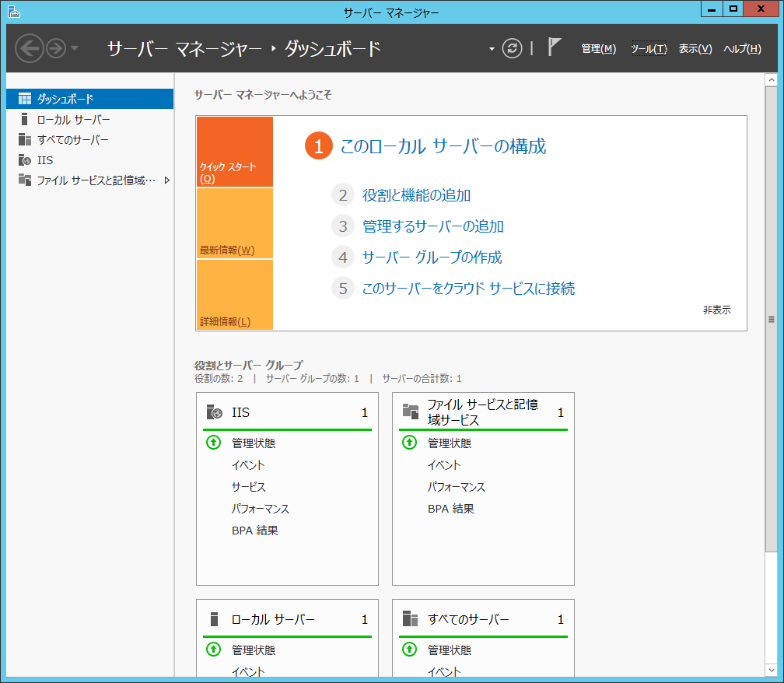
Task: Select the クイック スタート(Q) tile
Action: [235, 152]
